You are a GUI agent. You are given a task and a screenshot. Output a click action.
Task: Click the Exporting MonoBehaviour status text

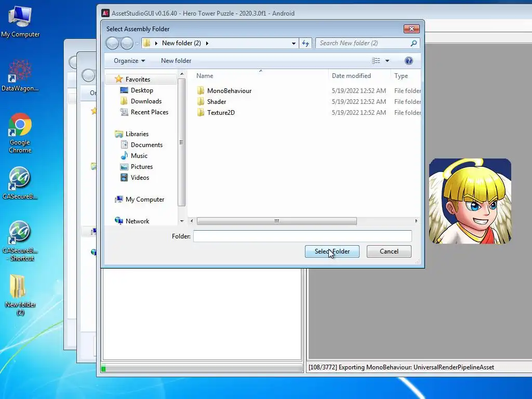click(x=401, y=367)
